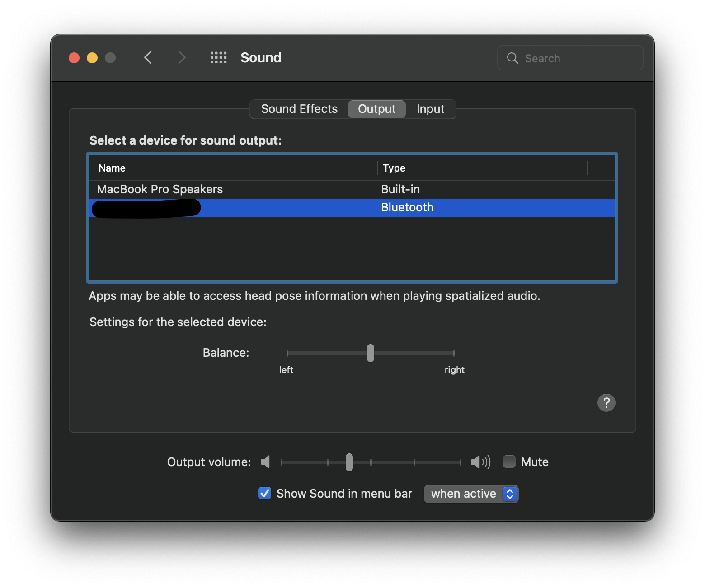Click the Output volume slider knob
Viewport: 705px width, 588px height.
[x=349, y=462]
